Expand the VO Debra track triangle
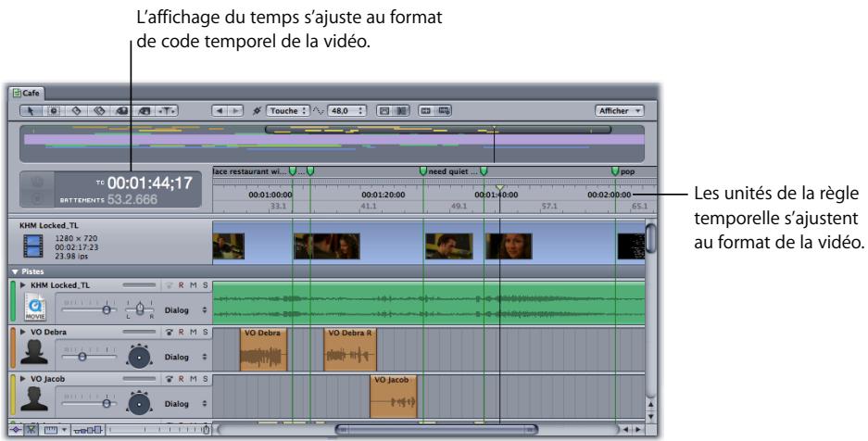Image resolution: width=868 pixels, height=441 pixels. click(23, 332)
